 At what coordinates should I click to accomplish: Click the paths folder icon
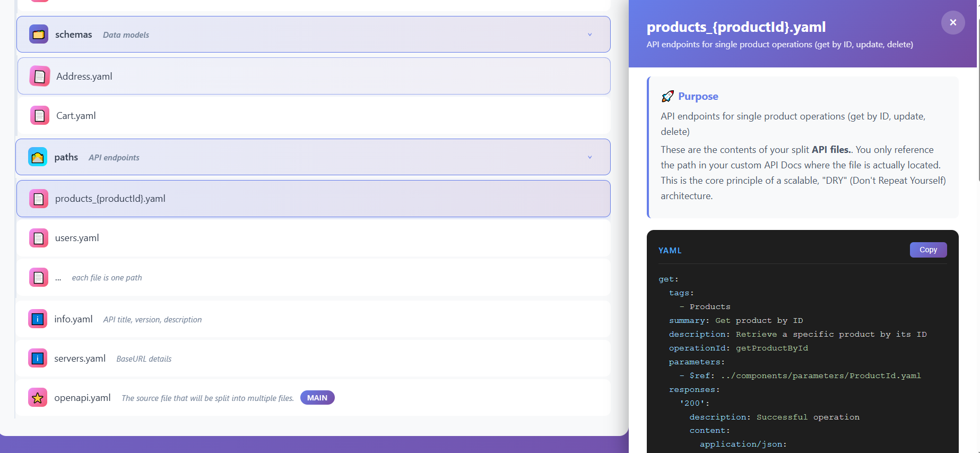[x=38, y=157]
